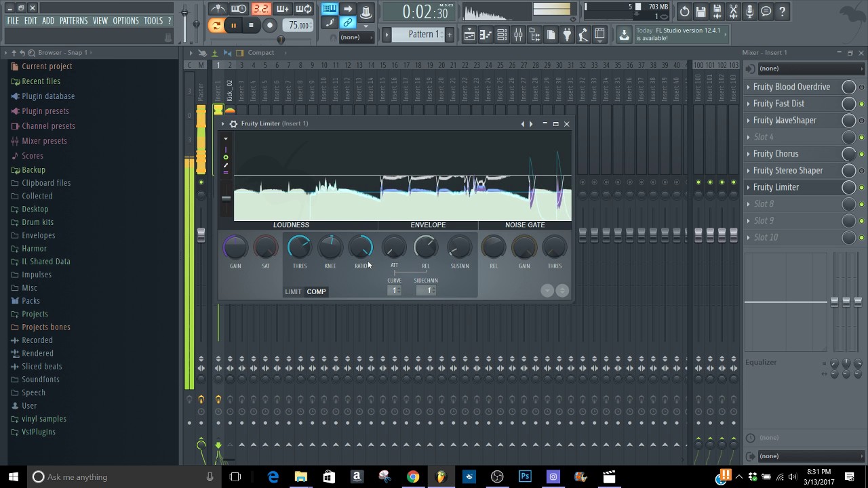
Task: Select the Fruity WaveShaper effect slot
Action: click(x=791, y=121)
